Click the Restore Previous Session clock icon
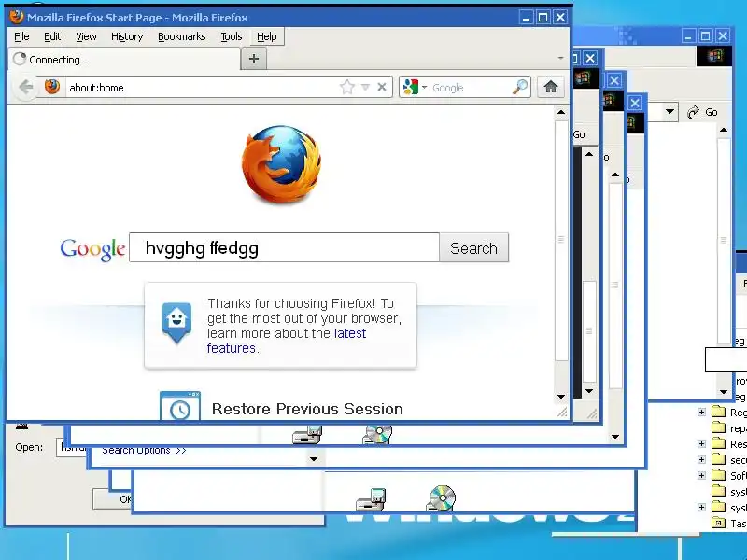The width and height of the screenshot is (747, 560). point(180,406)
